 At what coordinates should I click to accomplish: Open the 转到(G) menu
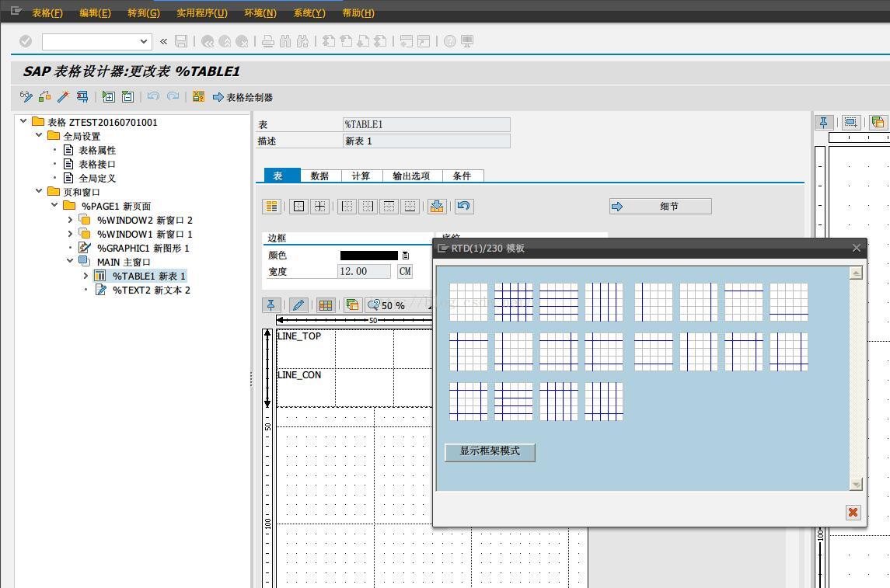pyautogui.click(x=144, y=12)
